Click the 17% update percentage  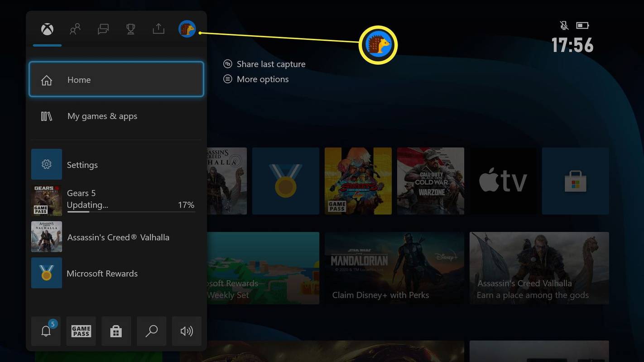186,205
